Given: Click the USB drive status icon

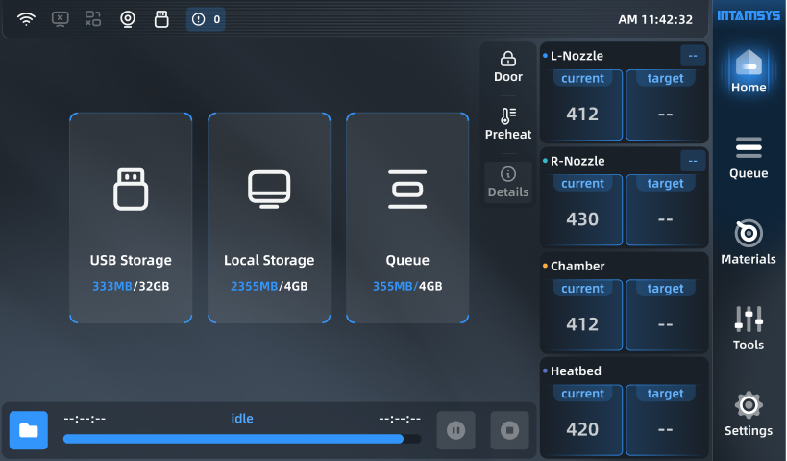Looking at the screenshot, I should 161,19.
